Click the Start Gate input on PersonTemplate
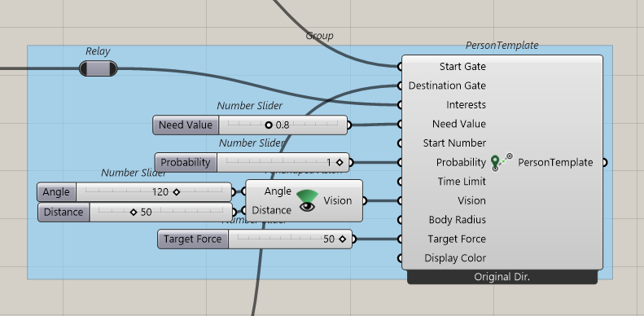 click(x=462, y=67)
